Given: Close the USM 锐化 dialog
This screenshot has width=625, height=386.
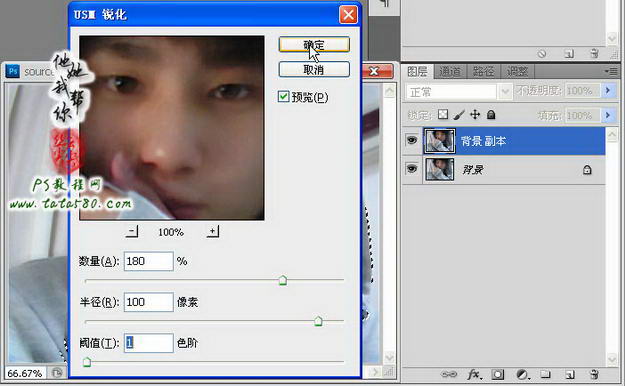Looking at the screenshot, I should (x=348, y=15).
